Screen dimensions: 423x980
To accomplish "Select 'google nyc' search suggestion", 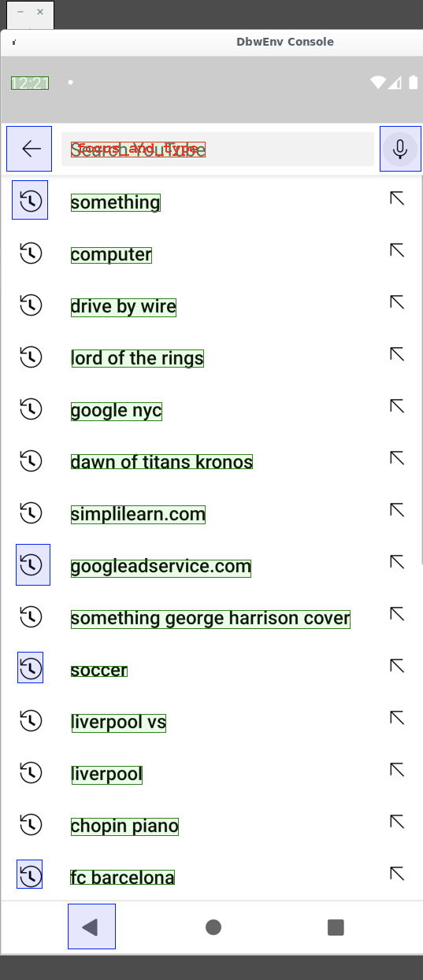I will [117, 410].
